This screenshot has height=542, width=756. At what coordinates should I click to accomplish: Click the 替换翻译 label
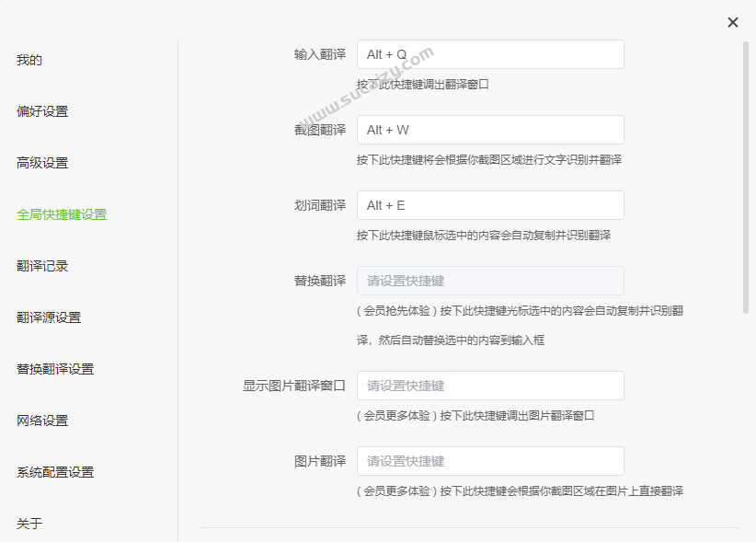(x=320, y=281)
